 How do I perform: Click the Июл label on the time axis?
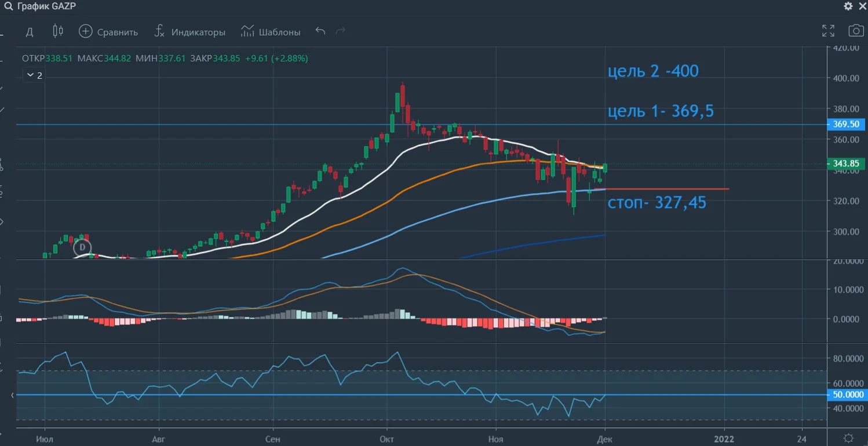pos(44,439)
